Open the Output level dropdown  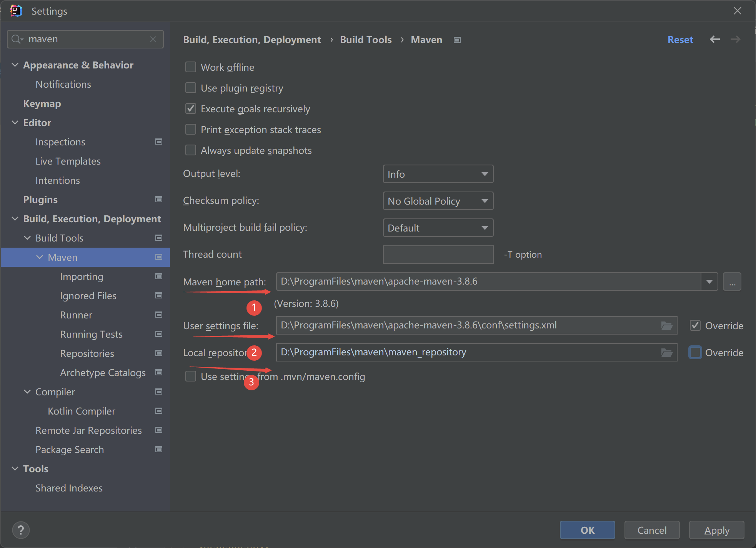pos(438,174)
